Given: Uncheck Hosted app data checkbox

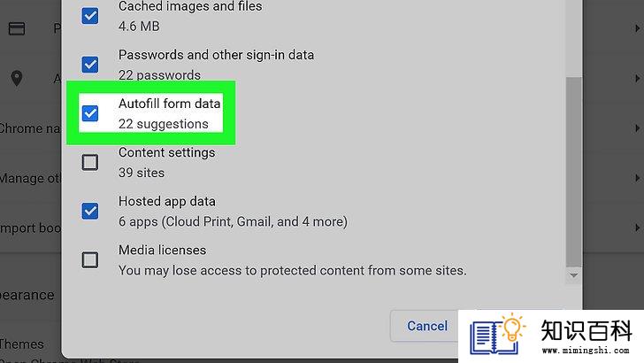Looking at the screenshot, I should (x=90, y=211).
